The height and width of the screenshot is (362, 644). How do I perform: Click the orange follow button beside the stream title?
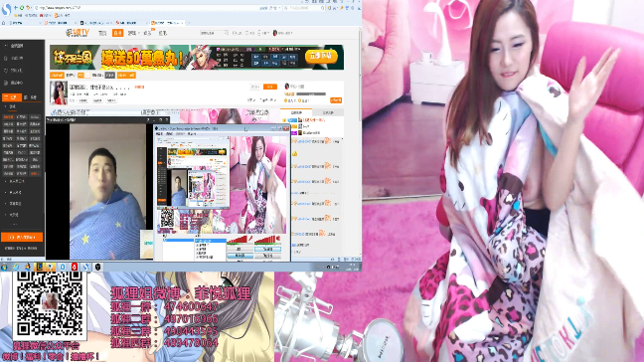click(x=270, y=87)
